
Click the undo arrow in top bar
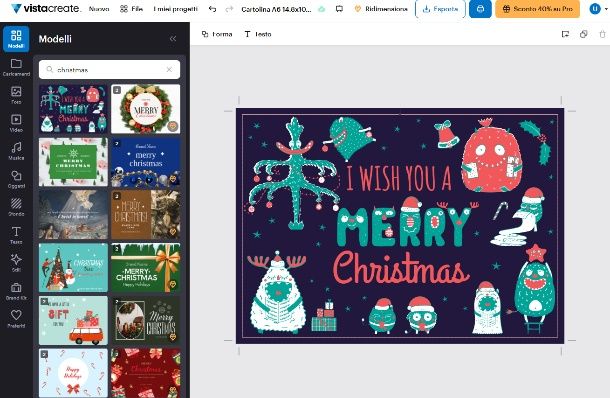[212, 9]
